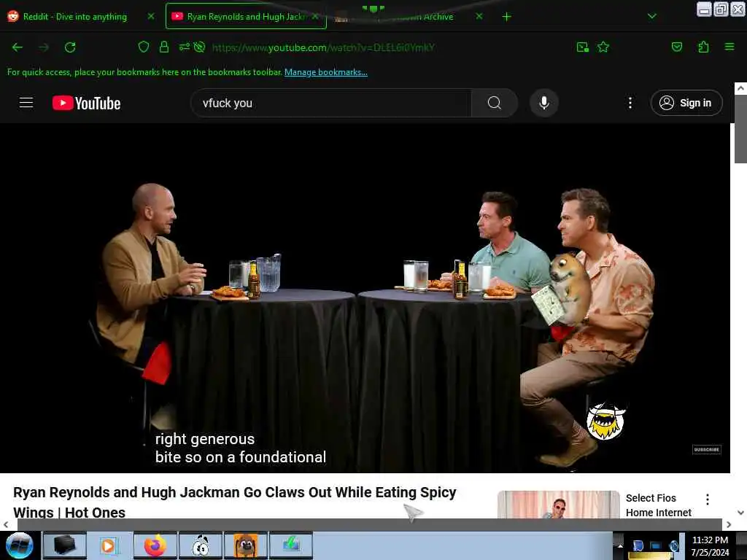Click the Select Fios Home Internet ad title
747x560 pixels.
pos(659,505)
